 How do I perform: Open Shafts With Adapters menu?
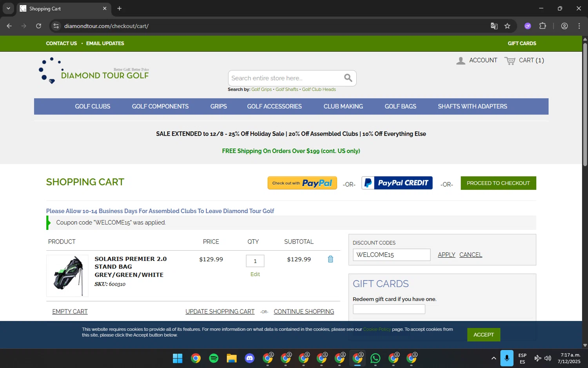pos(472,106)
